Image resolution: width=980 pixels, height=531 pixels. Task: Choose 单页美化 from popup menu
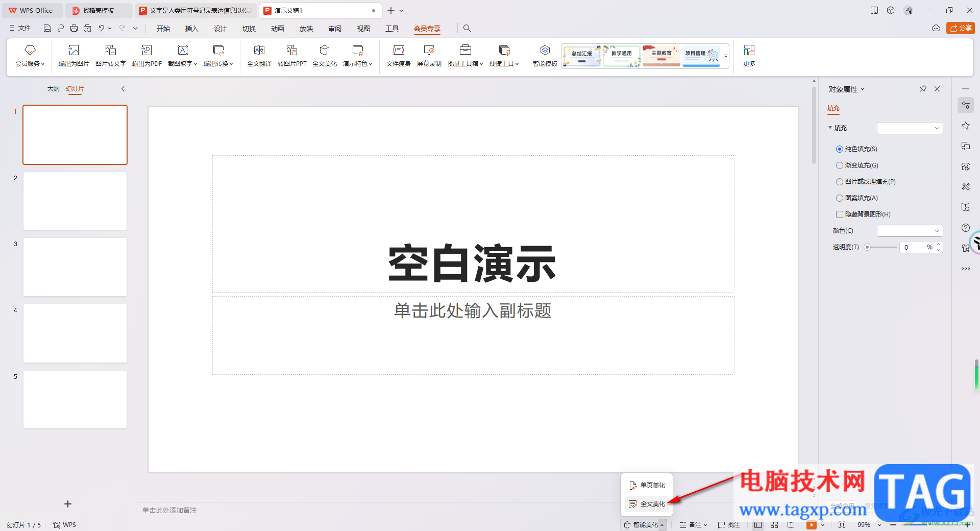(x=647, y=486)
